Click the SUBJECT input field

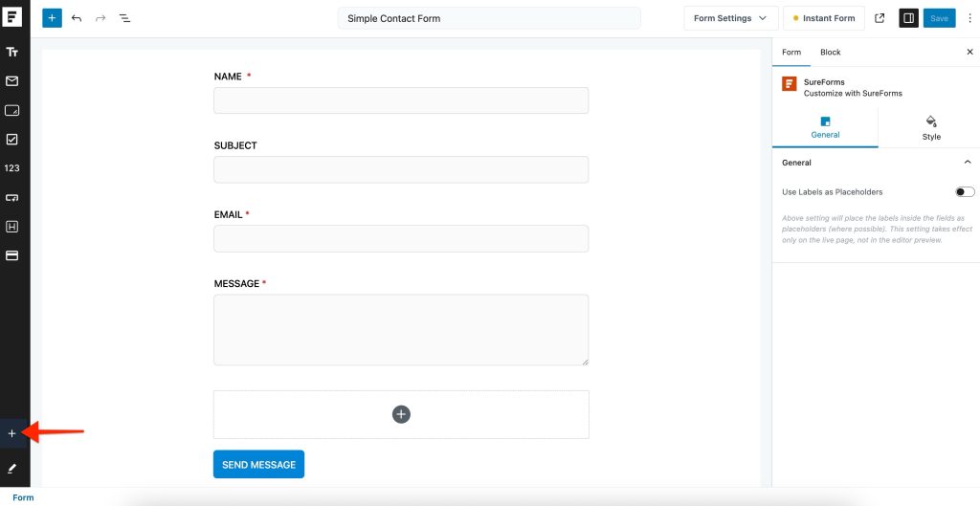401,169
